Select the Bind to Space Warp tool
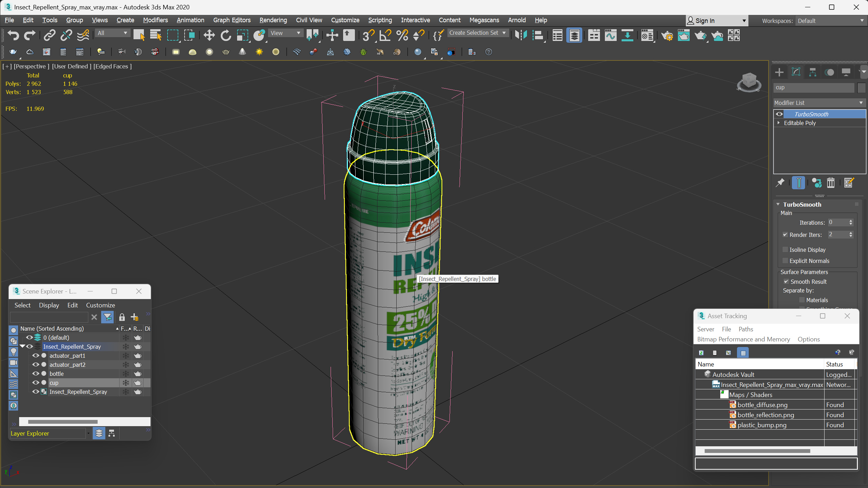868x488 pixels. point(83,35)
